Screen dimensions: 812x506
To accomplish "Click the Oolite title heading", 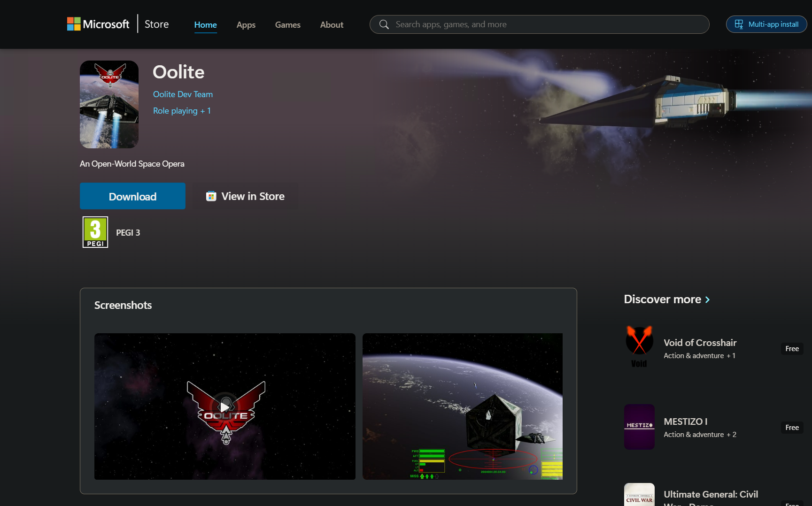I will pos(178,72).
